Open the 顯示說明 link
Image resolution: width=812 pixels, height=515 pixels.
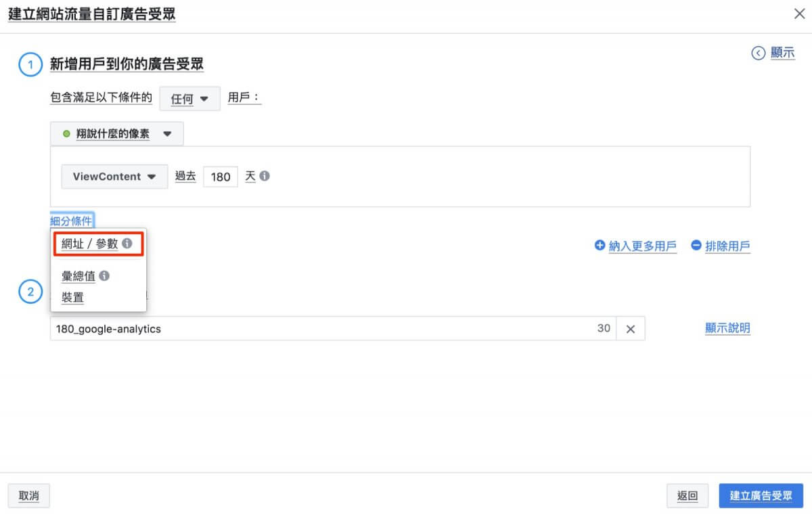click(x=727, y=328)
